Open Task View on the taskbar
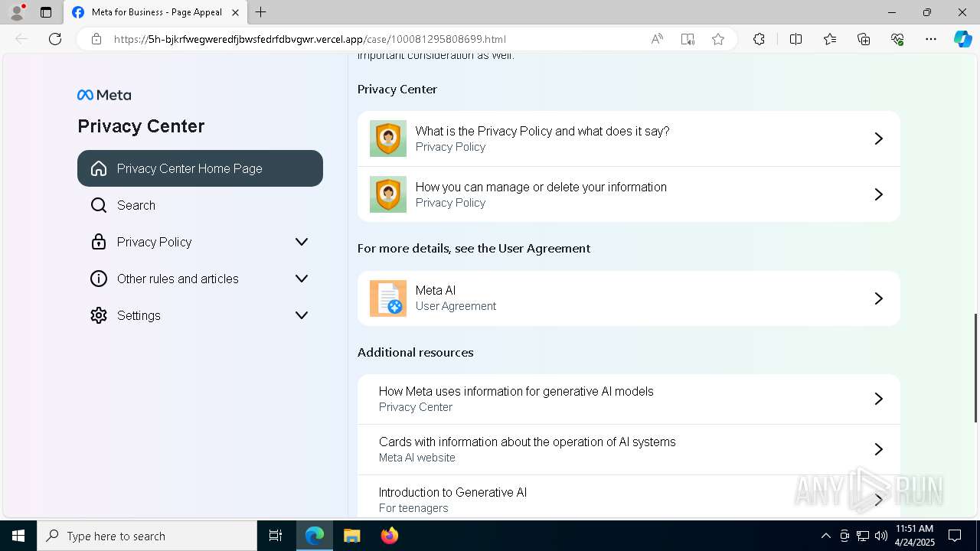The height and width of the screenshot is (551, 980). 276,536
